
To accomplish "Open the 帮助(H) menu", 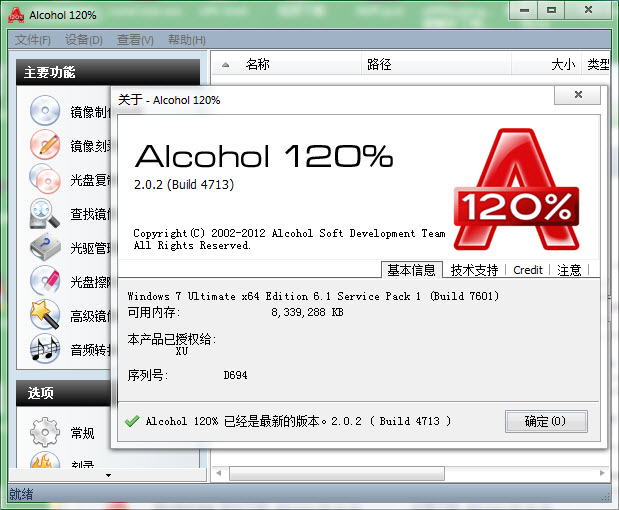I will (187, 40).
